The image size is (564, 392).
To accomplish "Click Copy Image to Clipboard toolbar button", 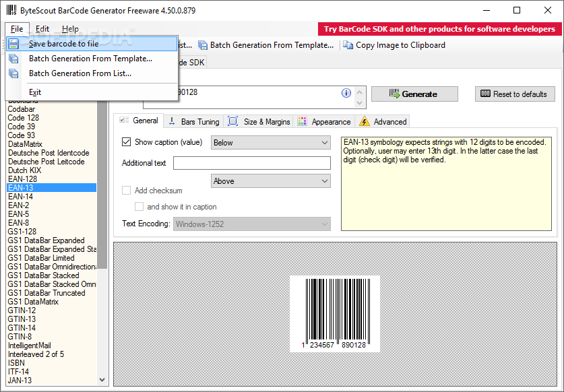I will tap(394, 45).
